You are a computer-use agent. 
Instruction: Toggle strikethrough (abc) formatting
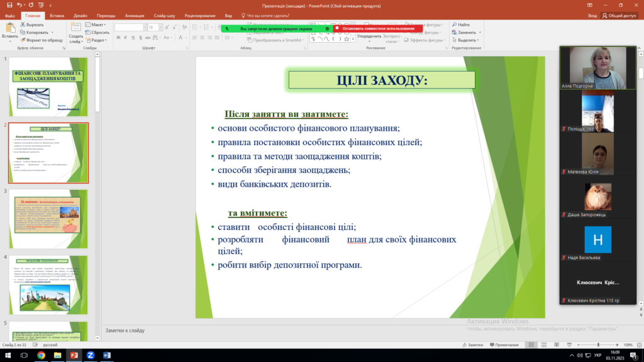click(148, 38)
